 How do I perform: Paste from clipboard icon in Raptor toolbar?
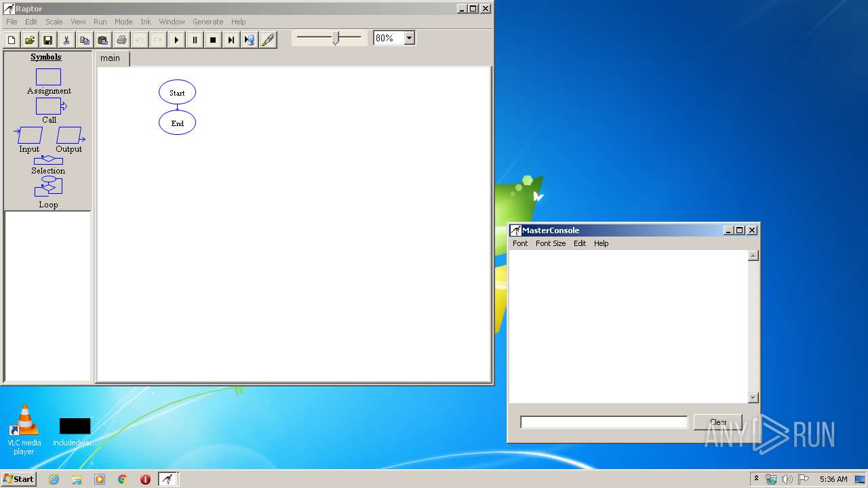point(103,40)
